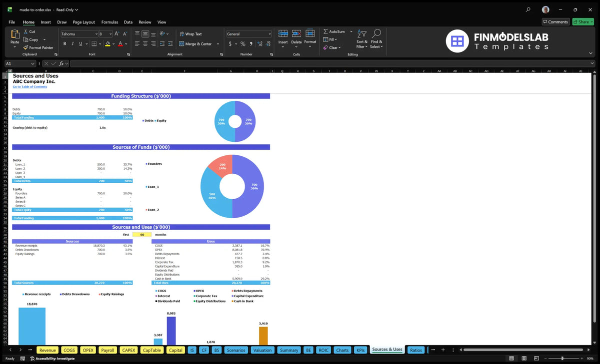Click the Go to Table of Contents link
600x364 pixels.
30,87
